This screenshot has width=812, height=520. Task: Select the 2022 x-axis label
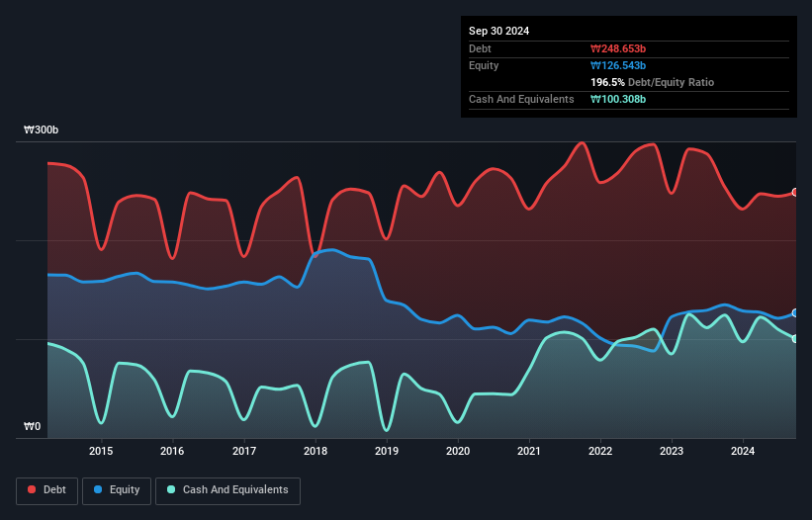click(x=600, y=451)
